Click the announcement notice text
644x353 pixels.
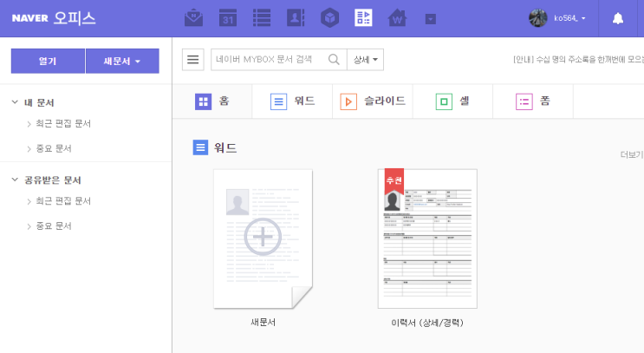coord(578,60)
